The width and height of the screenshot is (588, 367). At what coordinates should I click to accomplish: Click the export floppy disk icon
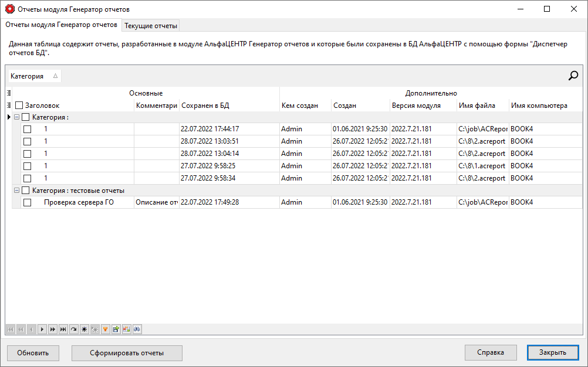point(116,329)
